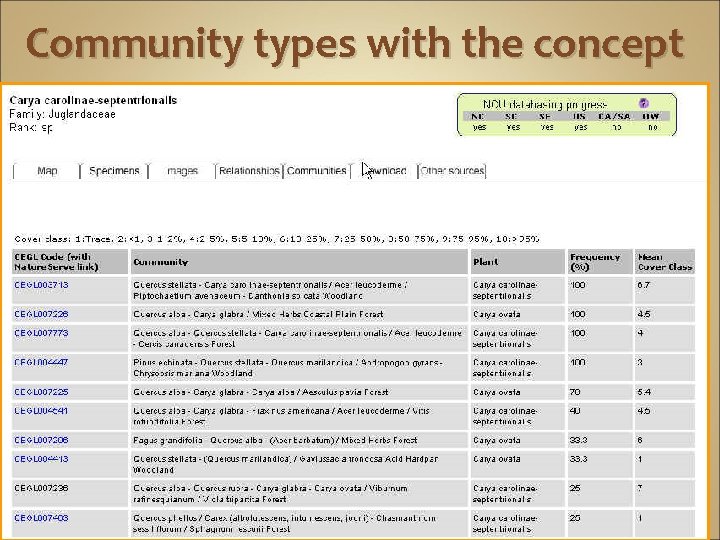Click the mean cover class value 5.4
The width and height of the screenshot is (720, 540).
coord(644,392)
